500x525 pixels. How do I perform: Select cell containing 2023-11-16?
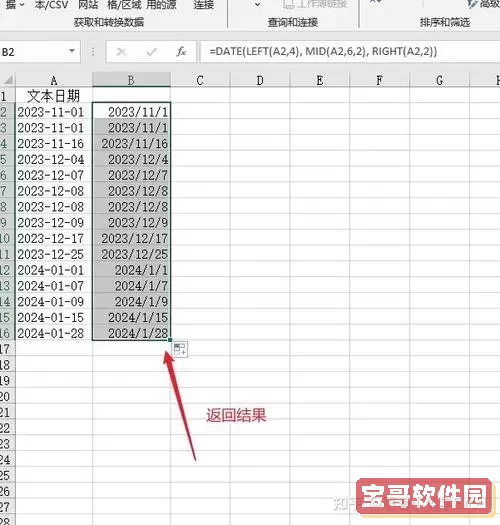[54, 144]
